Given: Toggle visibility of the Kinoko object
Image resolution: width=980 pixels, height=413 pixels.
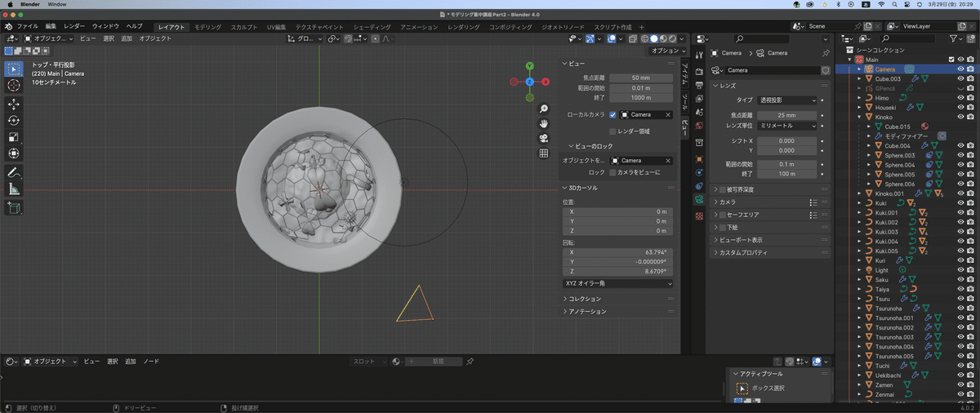Looking at the screenshot, I should point(960,117).
